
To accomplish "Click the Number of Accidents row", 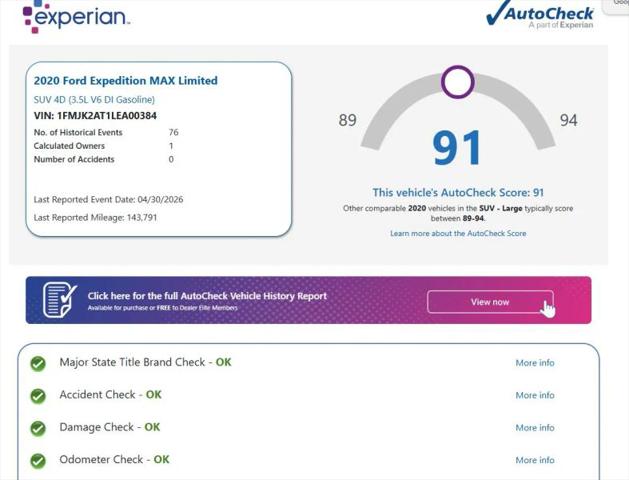I will pos(104,159).
